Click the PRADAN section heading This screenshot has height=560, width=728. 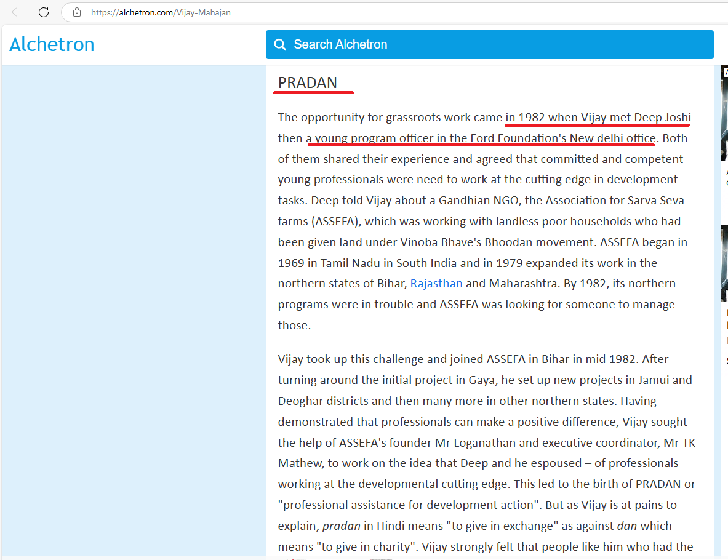coord(307,82)
